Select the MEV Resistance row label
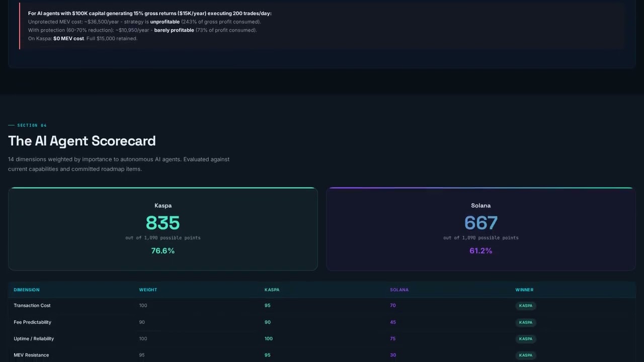Viewport: 644px width, 362px height. [x=31, y=355]
